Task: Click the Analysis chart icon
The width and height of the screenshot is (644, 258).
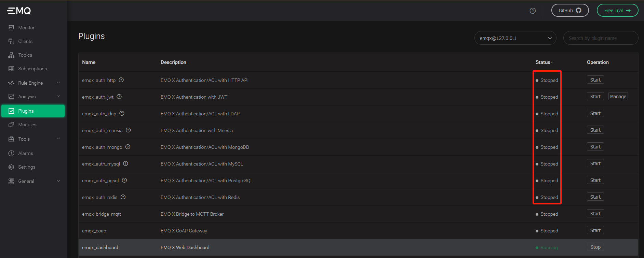Action: coord(11,97)
